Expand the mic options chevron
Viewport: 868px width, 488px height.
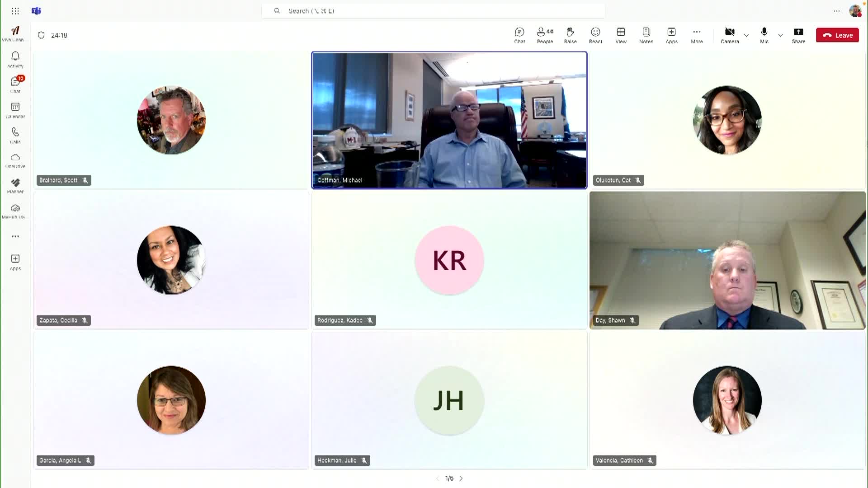781,35
